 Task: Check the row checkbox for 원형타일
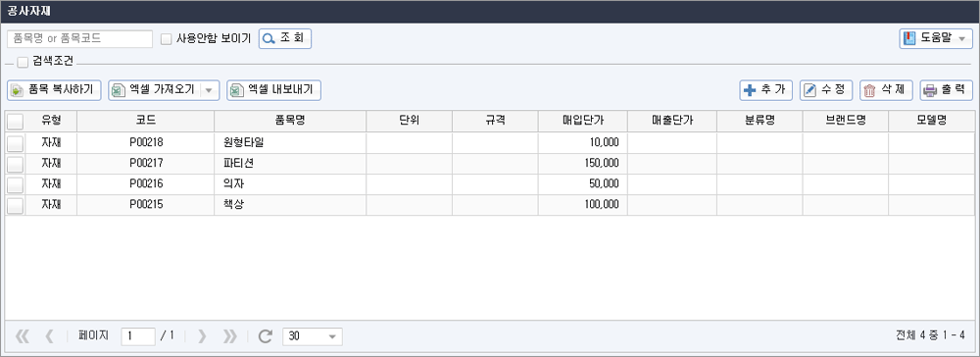pos(15,143)
